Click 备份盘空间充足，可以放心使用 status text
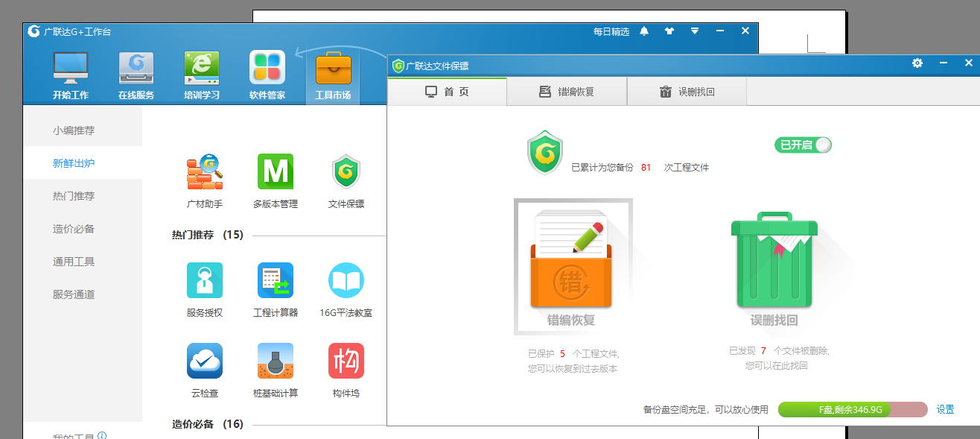The height and width of the screenshot is (439, 980). pyautogui.click(x=705, y=409)
